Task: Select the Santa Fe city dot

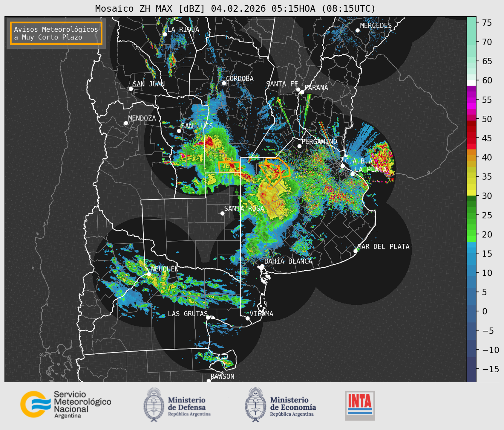Action: click(298, 89)
